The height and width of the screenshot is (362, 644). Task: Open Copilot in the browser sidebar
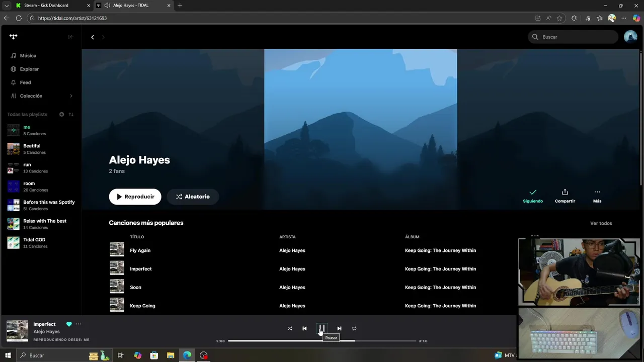click(x=636, y=18)
